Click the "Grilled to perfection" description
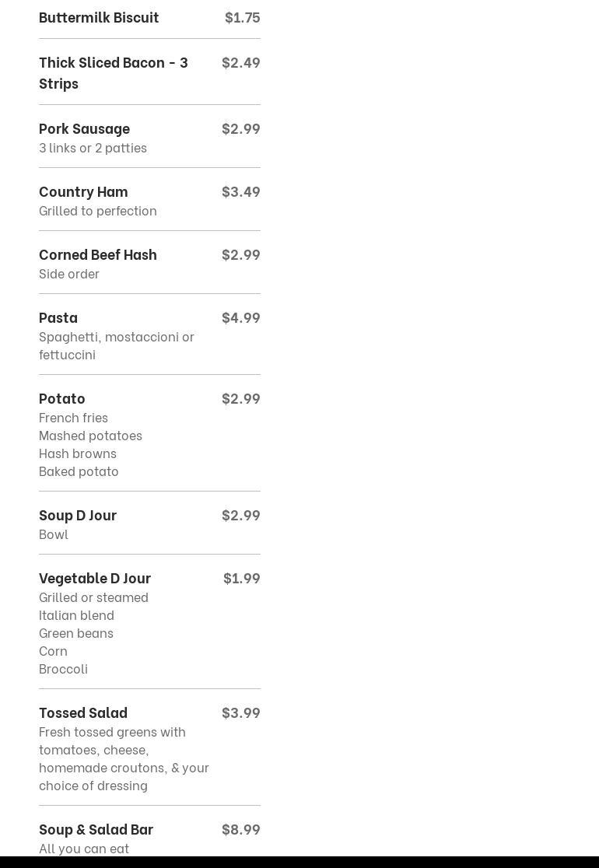The height and width of the screenshot is (868, 599). pos(98,211)
